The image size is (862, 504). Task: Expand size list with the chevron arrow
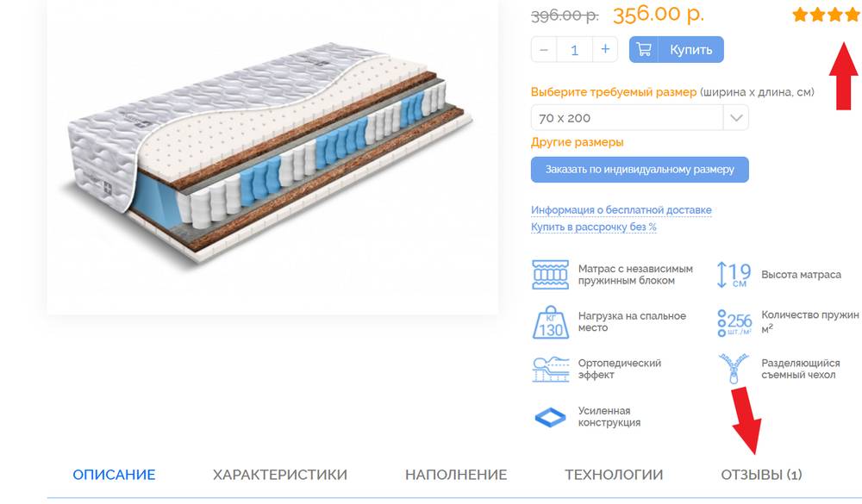point(736,118)
